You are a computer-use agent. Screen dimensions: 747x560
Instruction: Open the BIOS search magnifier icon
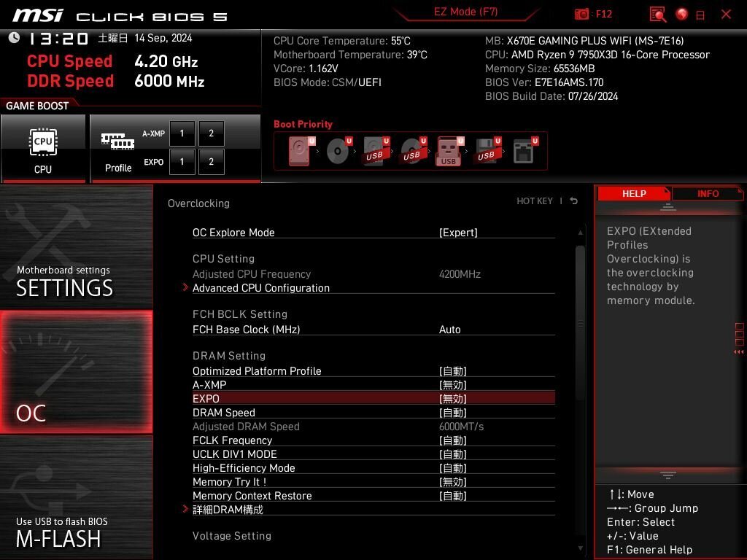(658, 15)
